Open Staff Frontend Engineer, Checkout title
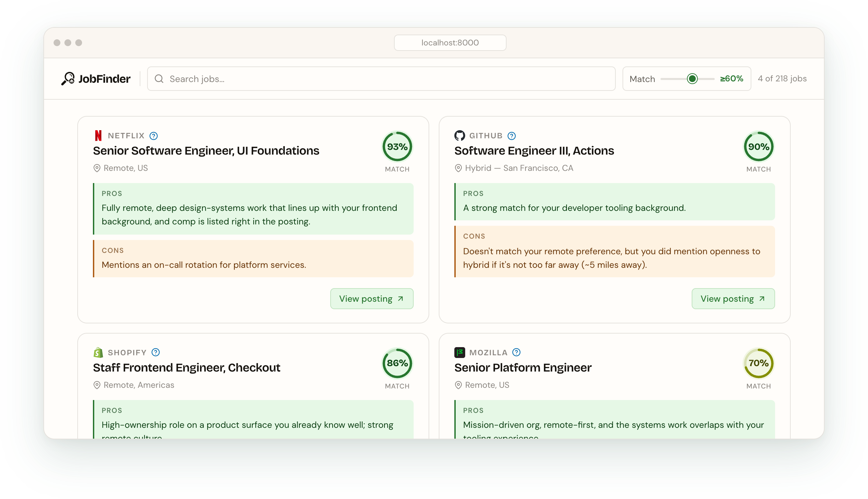Screen dimensions: 868x499 point(186,367)
